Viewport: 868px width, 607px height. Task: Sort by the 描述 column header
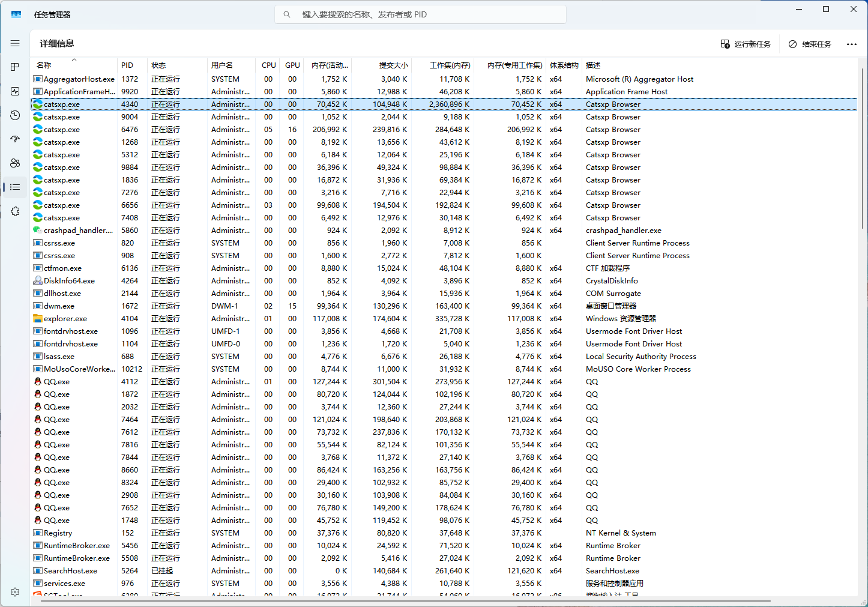(x=720, y=65)
